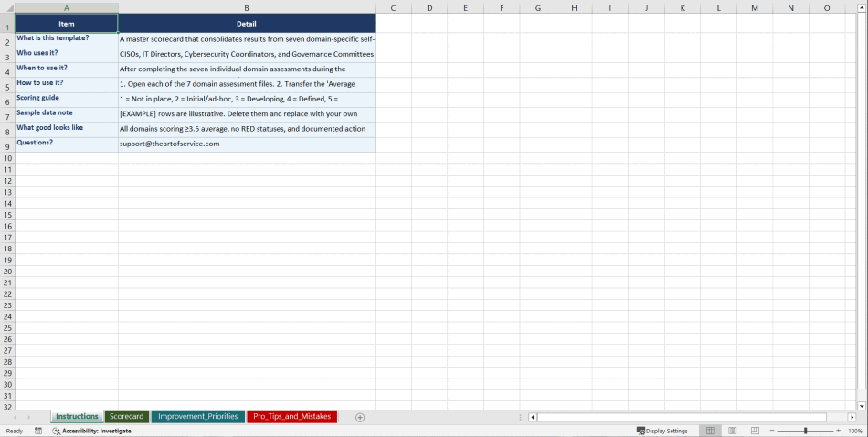Open the Scorecard sheet tab
The width and height of the screenshot is (868, 437).
pyautogui.click(x=127, y=417)
